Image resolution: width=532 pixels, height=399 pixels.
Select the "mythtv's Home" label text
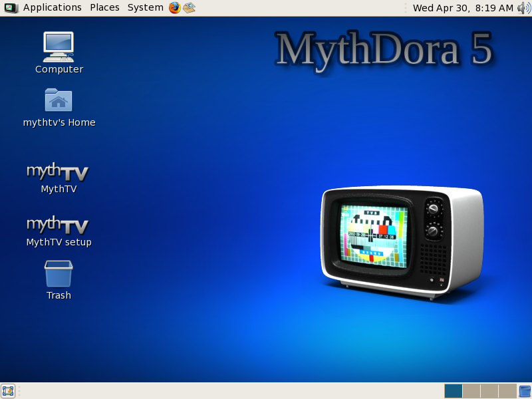(59, 122)
